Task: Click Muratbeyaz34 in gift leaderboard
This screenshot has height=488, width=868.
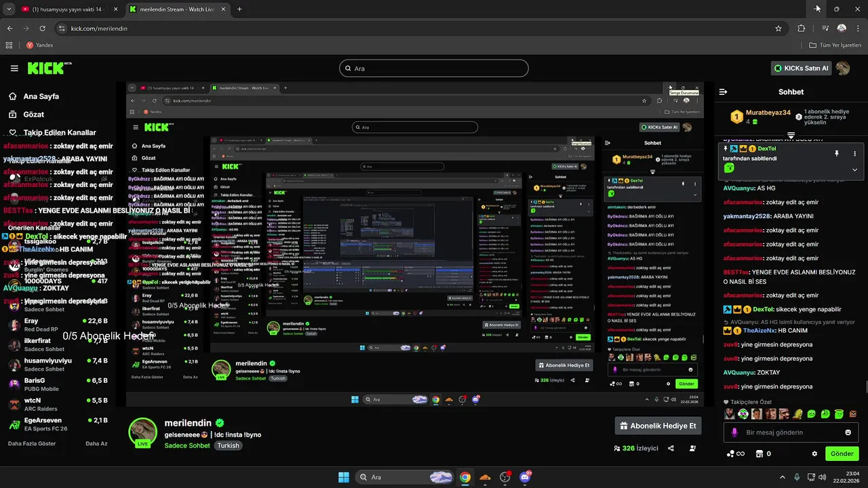Action: (x=768, y=113)
